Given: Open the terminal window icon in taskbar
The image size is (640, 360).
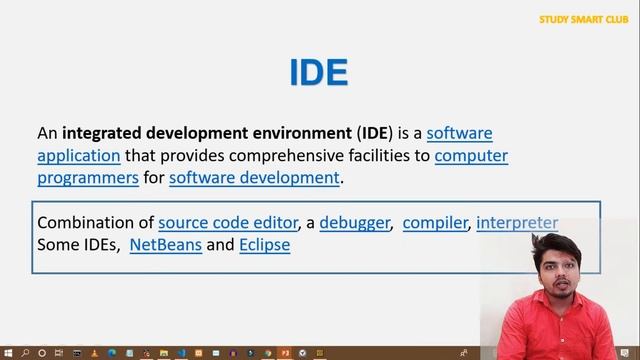Looking at the screenshot, I should [x=77, y=353].
